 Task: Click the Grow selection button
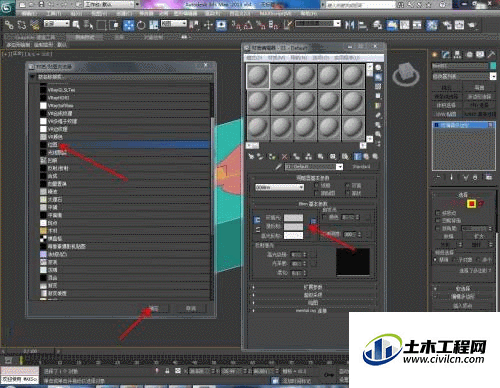coord(479,236)
